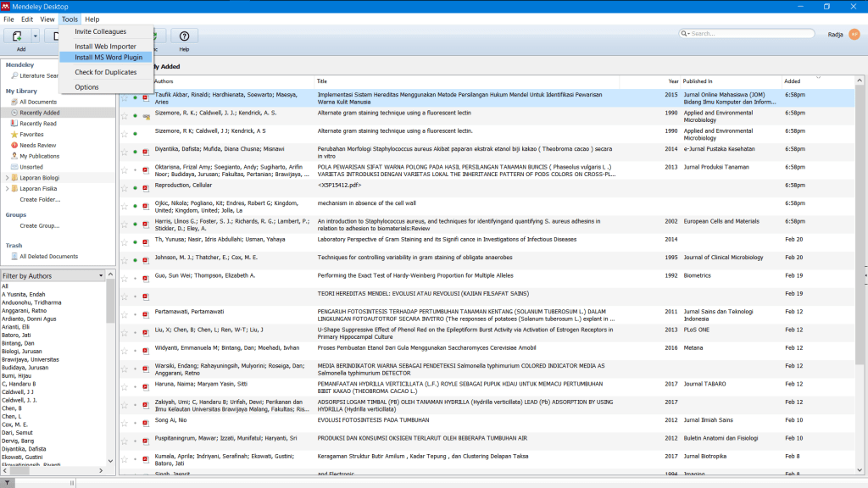Click the Needs Review icon in sidebar
The height and width of the screenshot is (488, 868).
(14, 145)
